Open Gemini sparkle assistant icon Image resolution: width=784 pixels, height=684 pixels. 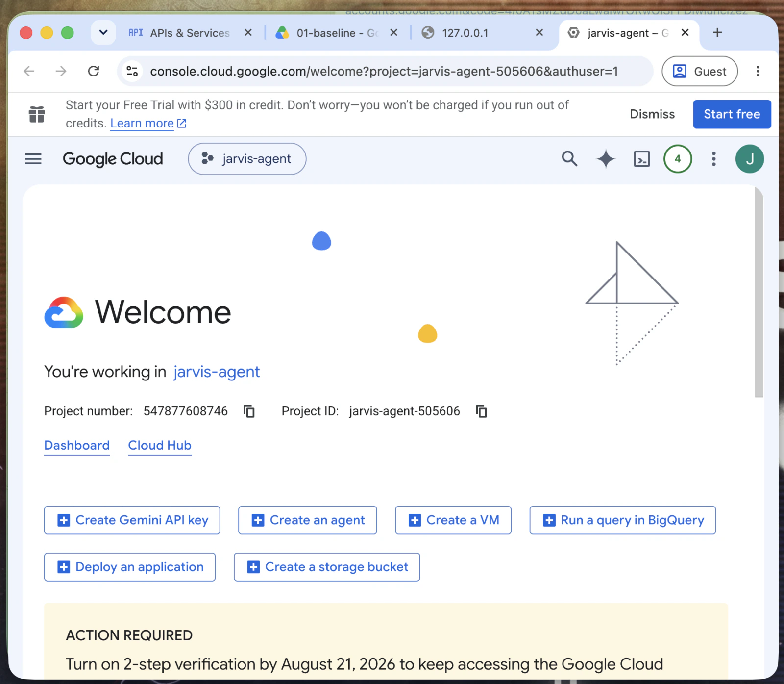[x=606, y=159]
